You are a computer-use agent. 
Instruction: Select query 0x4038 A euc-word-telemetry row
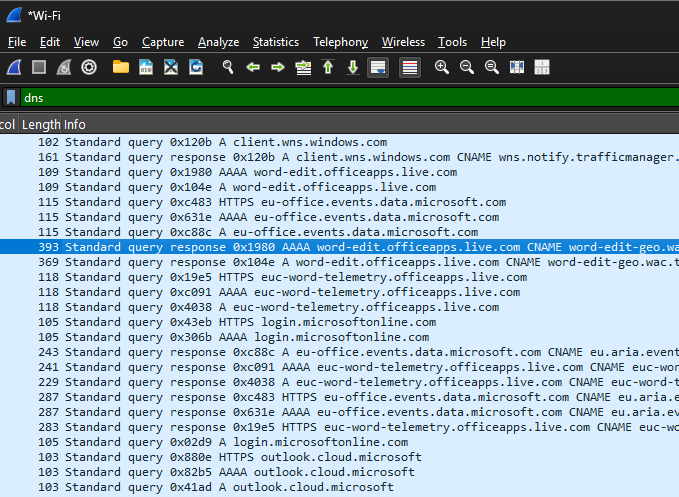(340, 307)
